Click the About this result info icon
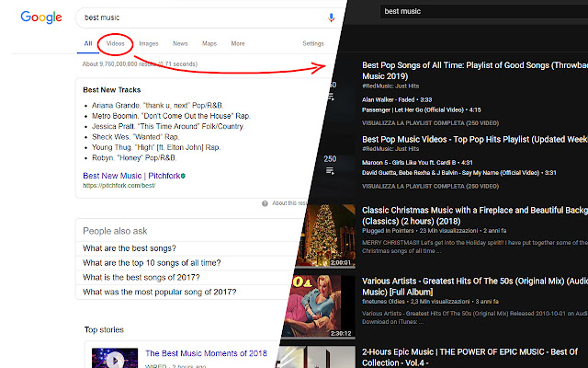This screenshot has height=368, width=588. (x=264, y=202)
